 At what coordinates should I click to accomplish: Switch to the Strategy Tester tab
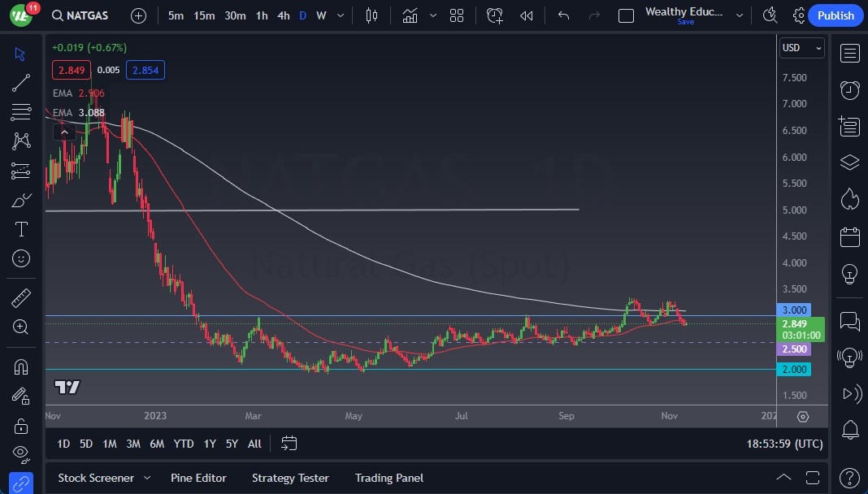[290, 478]
